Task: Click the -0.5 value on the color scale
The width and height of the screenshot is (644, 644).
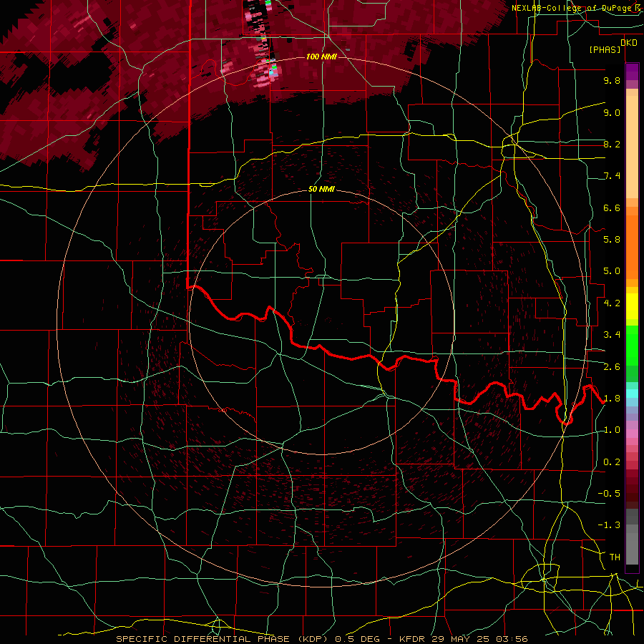Action: click(609, 494)
